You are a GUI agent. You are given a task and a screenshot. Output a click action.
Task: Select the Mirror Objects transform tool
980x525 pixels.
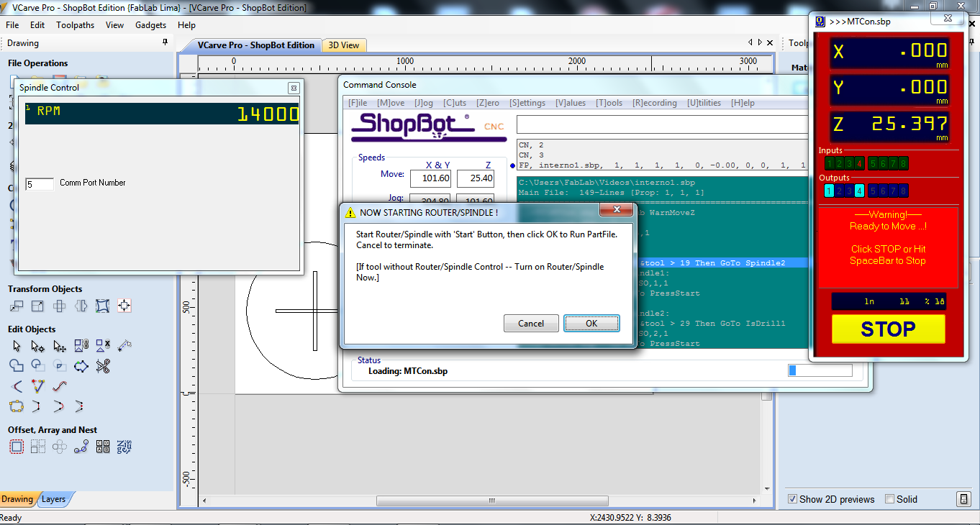pyautogui.click(x=81, y=306)
